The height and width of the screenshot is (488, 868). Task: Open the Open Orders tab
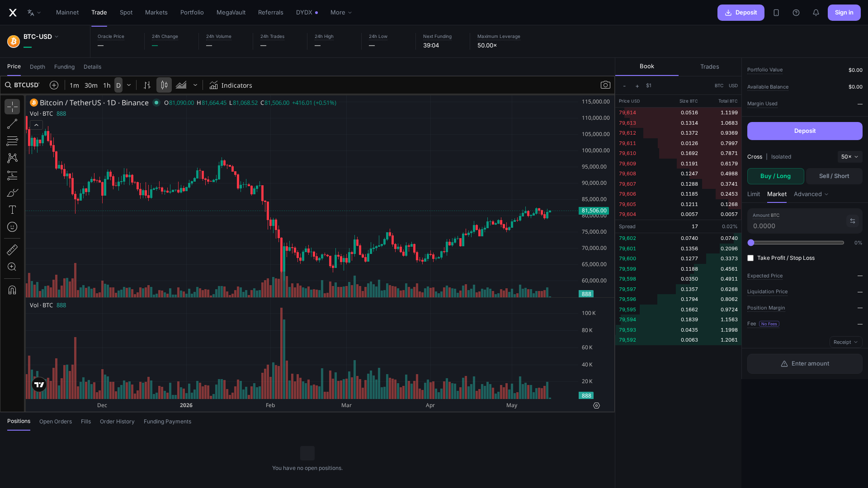pos(56,422)
